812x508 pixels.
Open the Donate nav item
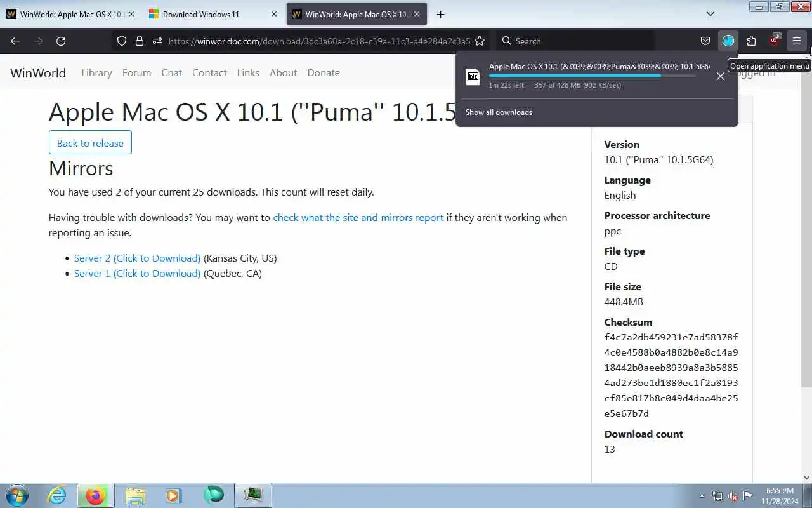click(x=324, y=73)
